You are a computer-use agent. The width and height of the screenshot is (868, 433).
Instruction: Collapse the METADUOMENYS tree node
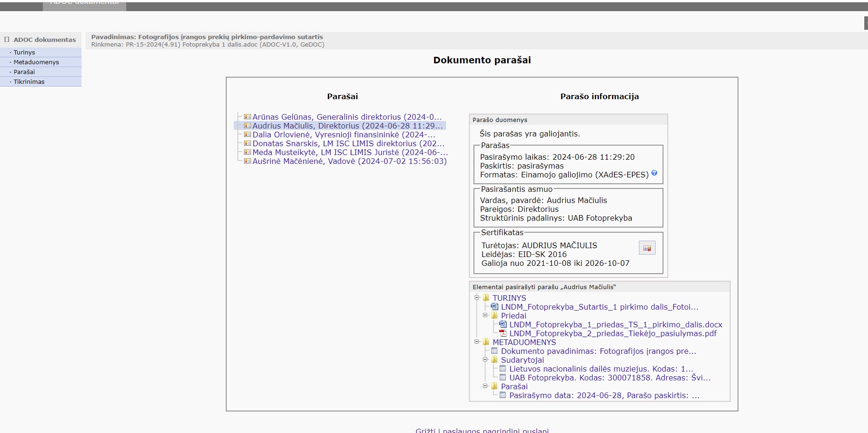coord(477,342)
